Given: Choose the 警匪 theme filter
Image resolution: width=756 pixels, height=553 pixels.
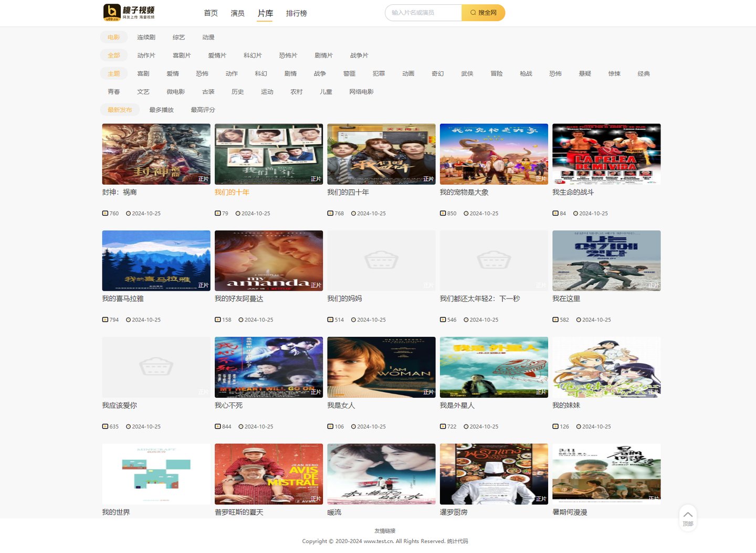Looking at the screenshot, I should click(x=350, y=73).
